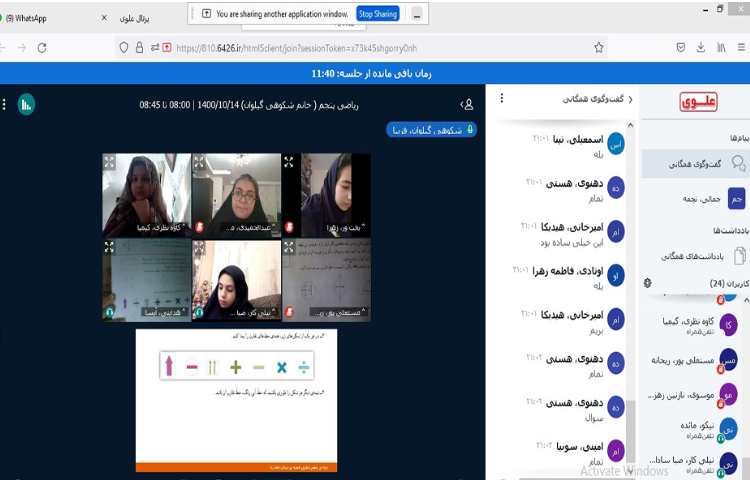Open the browser downloads panel
Screen dimensions: 750x480
click(701, 47)
